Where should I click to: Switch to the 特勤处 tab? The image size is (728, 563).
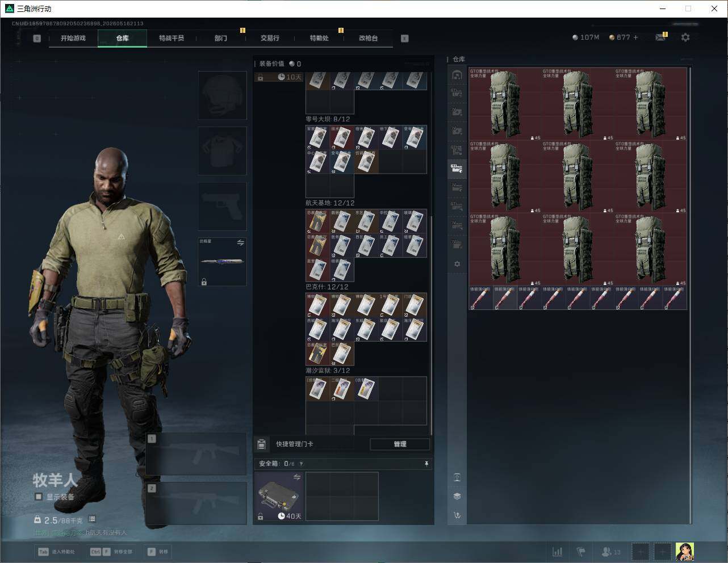tap(319, 38)
